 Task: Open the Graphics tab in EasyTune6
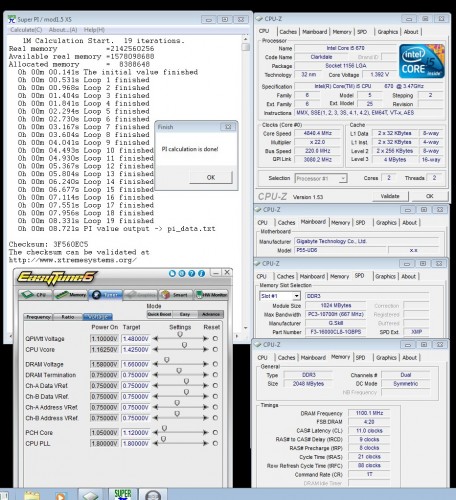pos(141,295)
